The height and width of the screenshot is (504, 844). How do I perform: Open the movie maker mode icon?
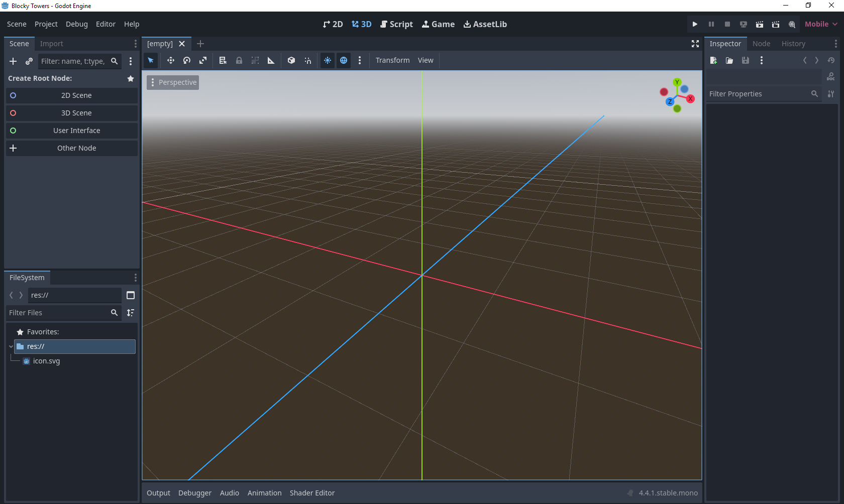(x=792, y=24)
